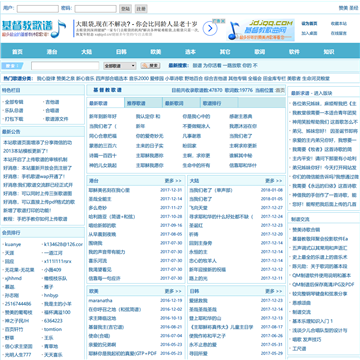Click member hnbyp in the member ranking
This screenshot has height=360, width=360.
pos(51,295)
